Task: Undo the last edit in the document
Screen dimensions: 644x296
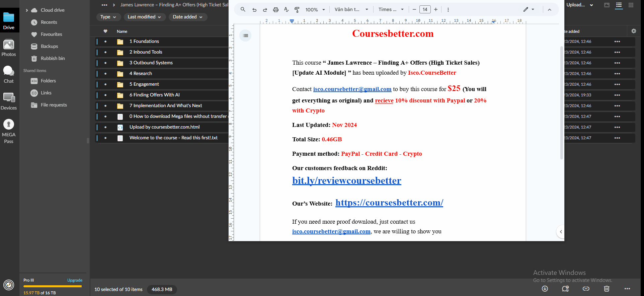Action: pos(254,10)
